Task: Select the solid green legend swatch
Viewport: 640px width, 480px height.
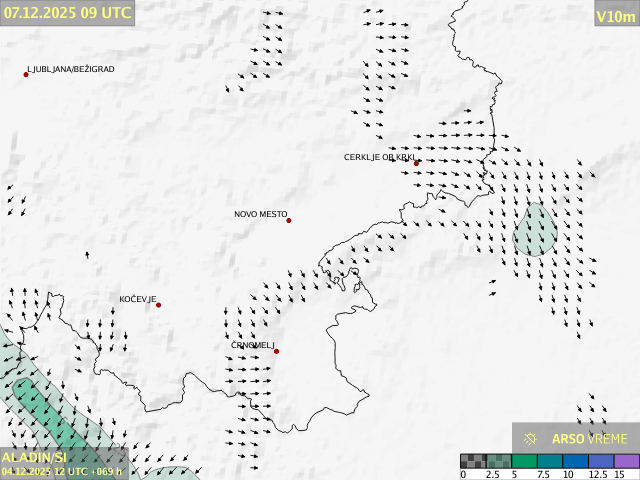Action: [x=524, y=461]
